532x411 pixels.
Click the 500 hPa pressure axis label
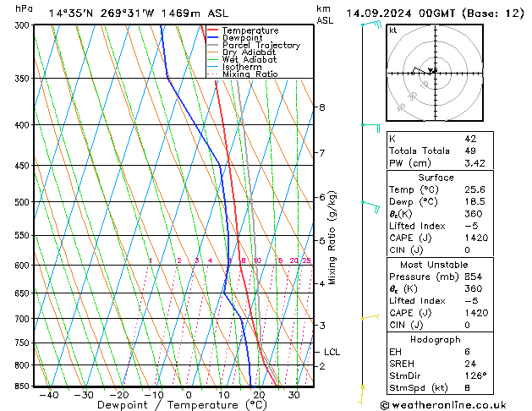pyautogui.click(x=24, y=202)
